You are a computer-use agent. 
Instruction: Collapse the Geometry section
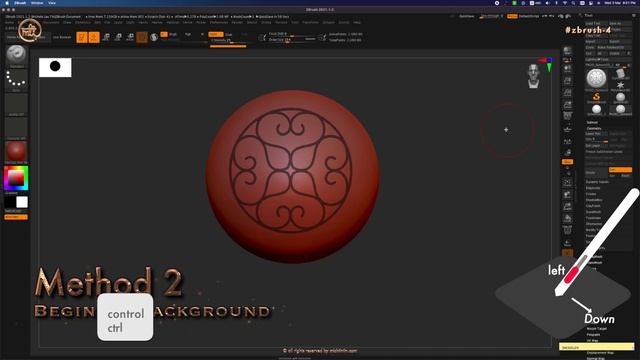pos(594,128)
